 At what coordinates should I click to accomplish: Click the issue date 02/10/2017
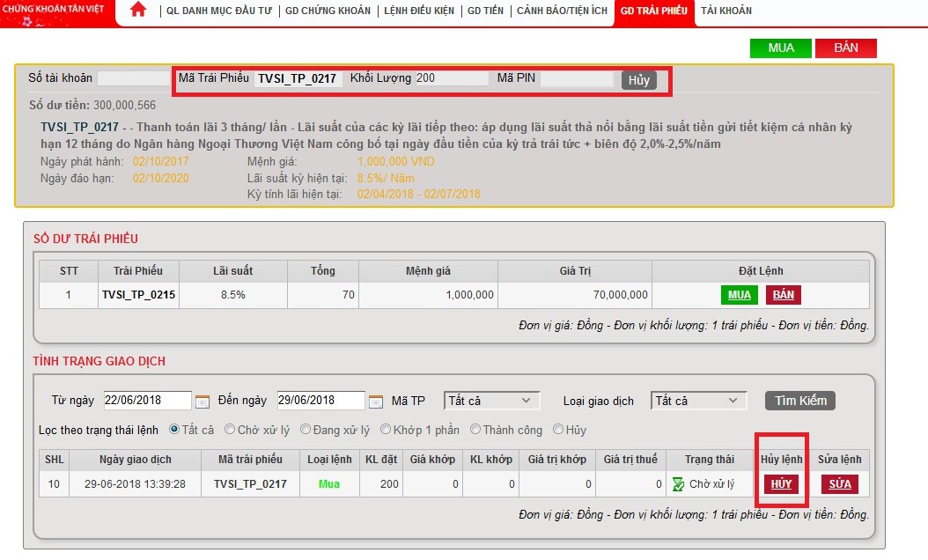pos(160,162)
